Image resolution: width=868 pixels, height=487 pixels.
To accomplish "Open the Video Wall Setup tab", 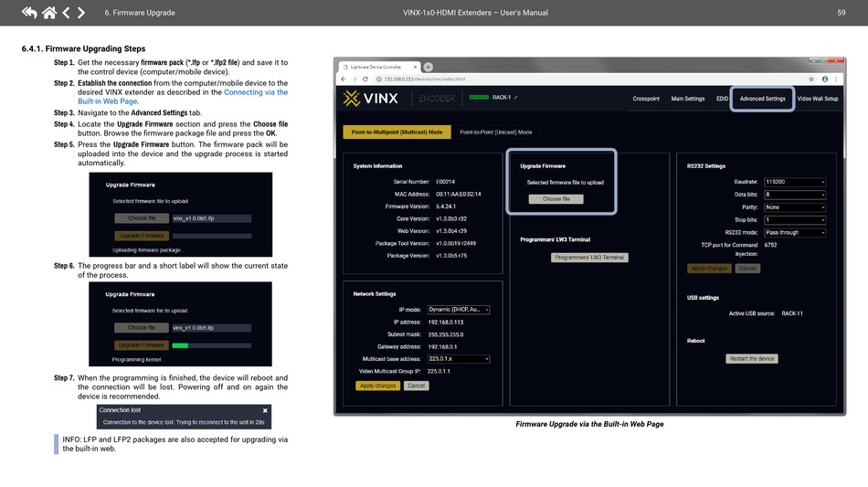I will click(x=818, y=99).
